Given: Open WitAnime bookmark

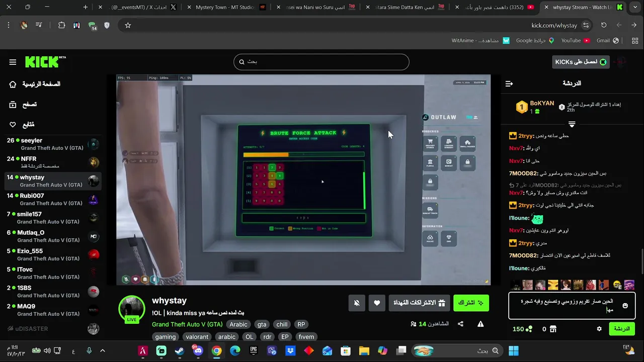Looking at the screenshot, I should pos(480,40).
